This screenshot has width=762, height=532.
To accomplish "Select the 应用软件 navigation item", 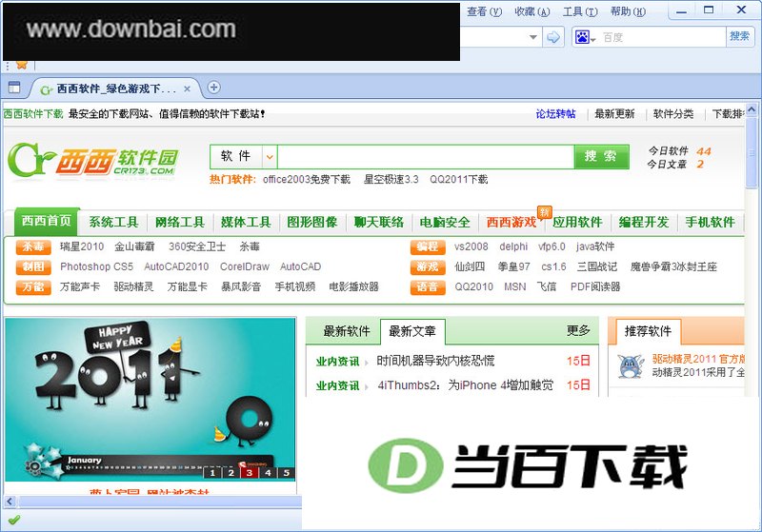I will (x=577, y=223).
